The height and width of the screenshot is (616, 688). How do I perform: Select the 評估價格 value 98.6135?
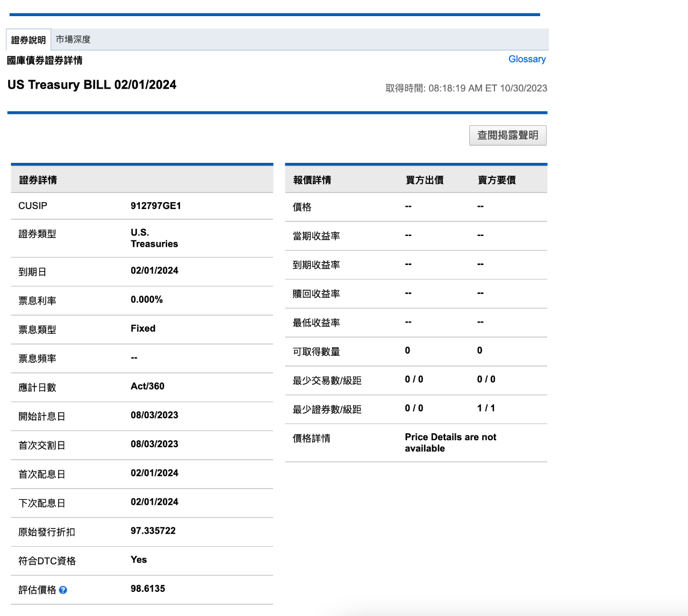tap(147, 589)
